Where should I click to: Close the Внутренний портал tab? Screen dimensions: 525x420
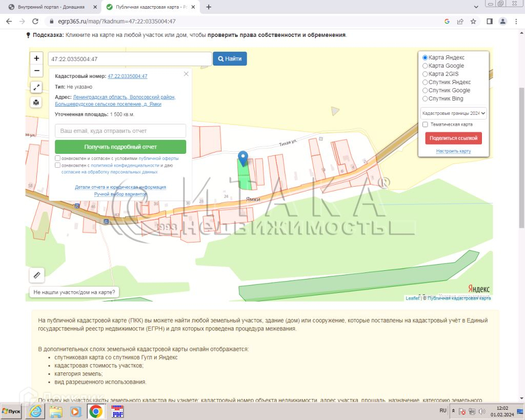tap(95, 7)
